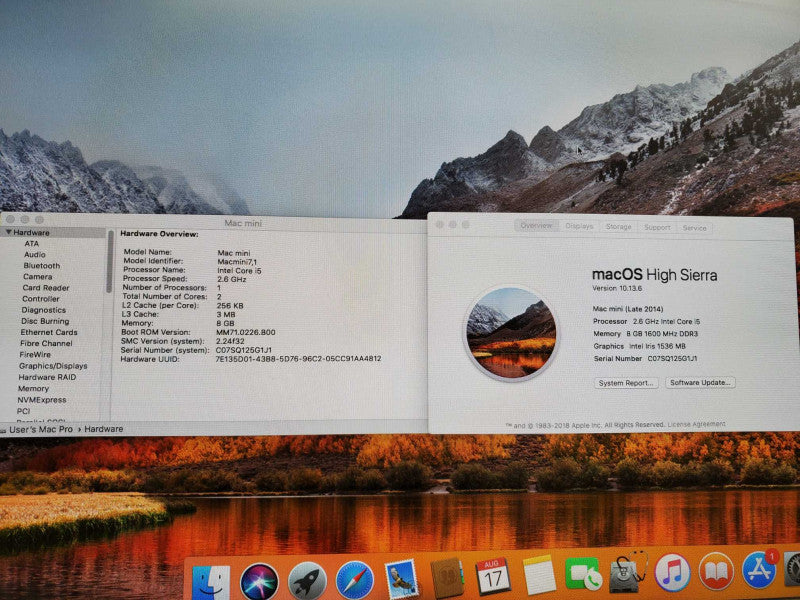The width and height of the screenshot is (800, 600).
Task: Select Camera in hardware sidebar
Action: click(37, 277)
